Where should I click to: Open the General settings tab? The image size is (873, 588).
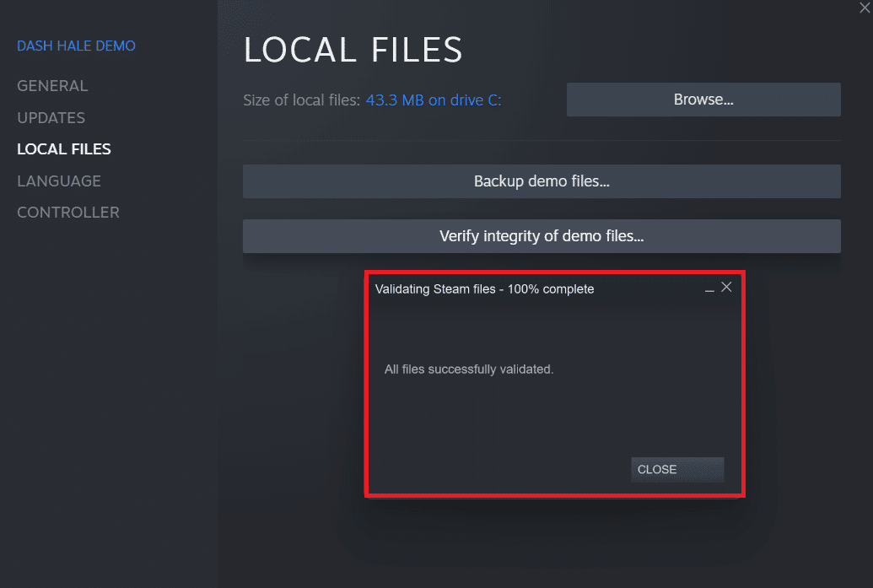52,86
